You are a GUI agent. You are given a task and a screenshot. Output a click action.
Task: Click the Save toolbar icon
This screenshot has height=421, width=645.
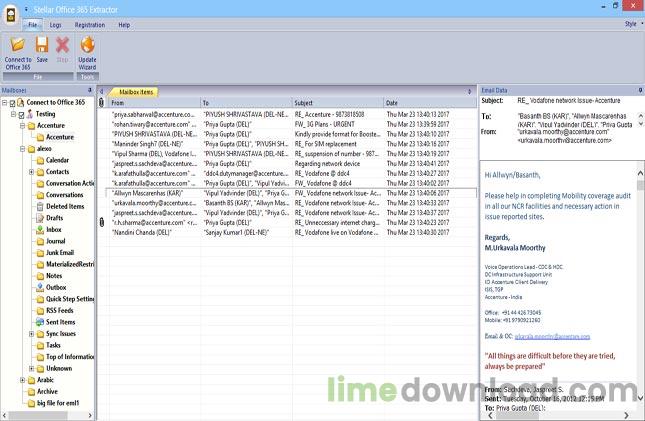pos(42,44)
